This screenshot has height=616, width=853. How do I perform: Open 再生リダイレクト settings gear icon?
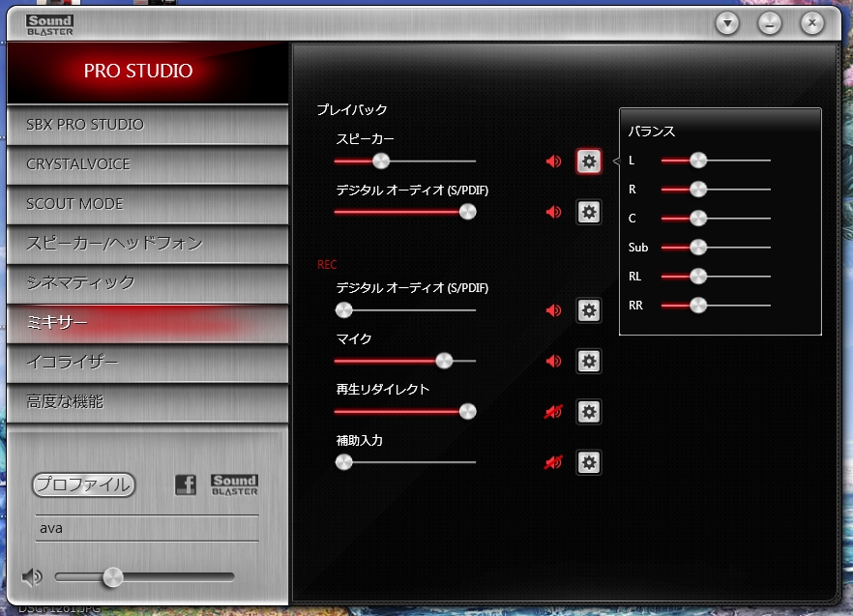tap(589, 411)
